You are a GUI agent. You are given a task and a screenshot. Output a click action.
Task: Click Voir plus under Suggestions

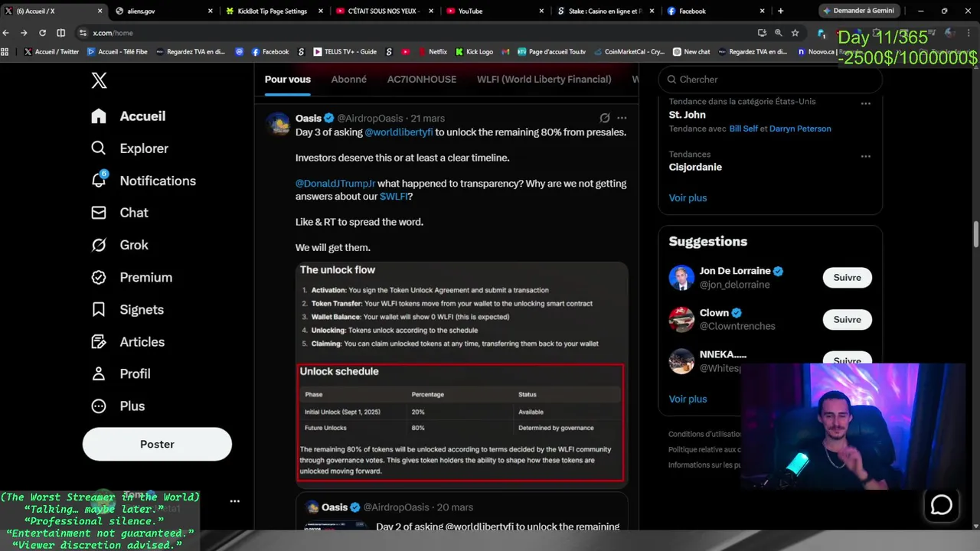coord(688,399)
